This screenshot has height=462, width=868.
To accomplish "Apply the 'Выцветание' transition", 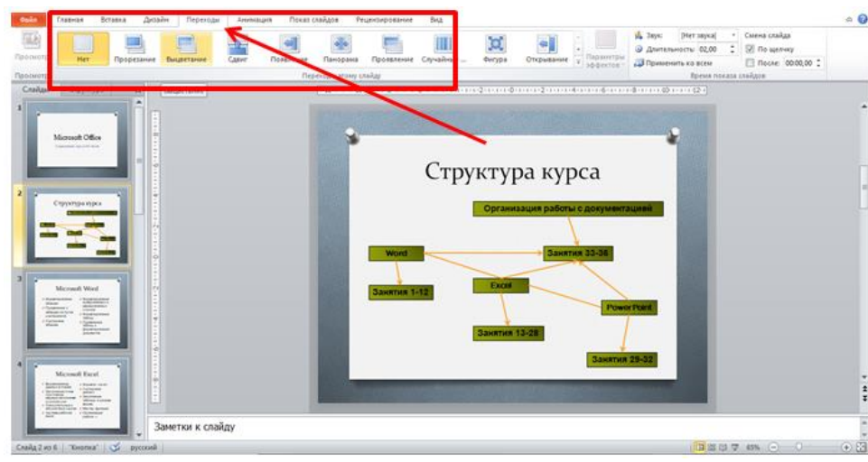I will point(187,49).
